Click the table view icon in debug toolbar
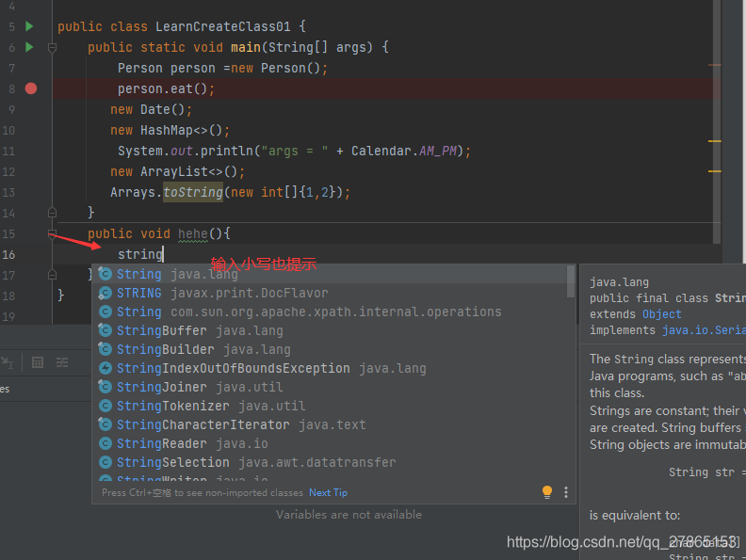 pos(38,362)
